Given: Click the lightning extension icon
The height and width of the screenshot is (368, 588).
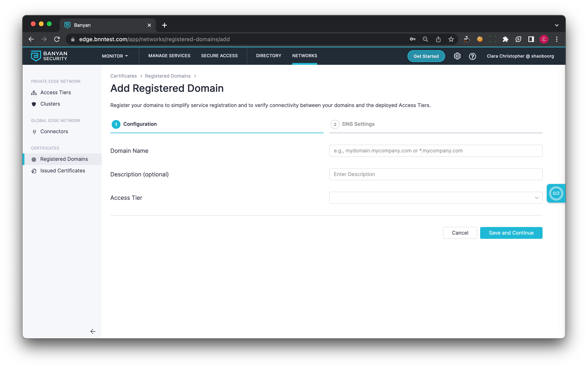Looking at the screenshot, I should (518, 39).
